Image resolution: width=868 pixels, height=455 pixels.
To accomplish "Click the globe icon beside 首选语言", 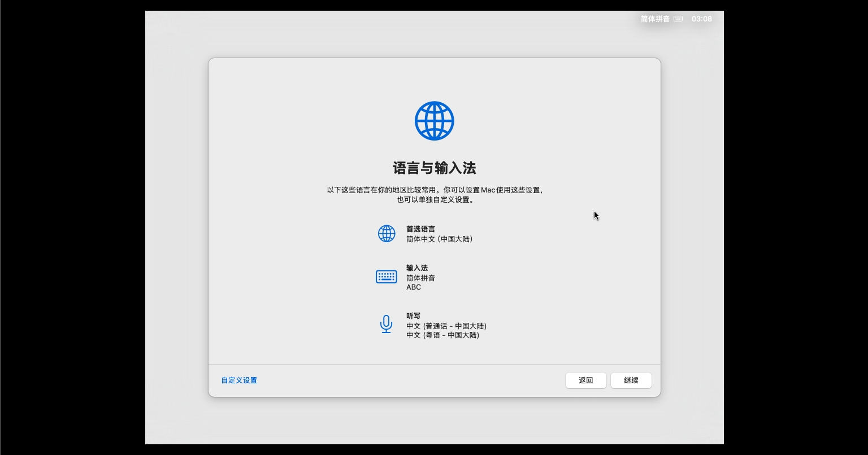I will click(x=387, y=234).
